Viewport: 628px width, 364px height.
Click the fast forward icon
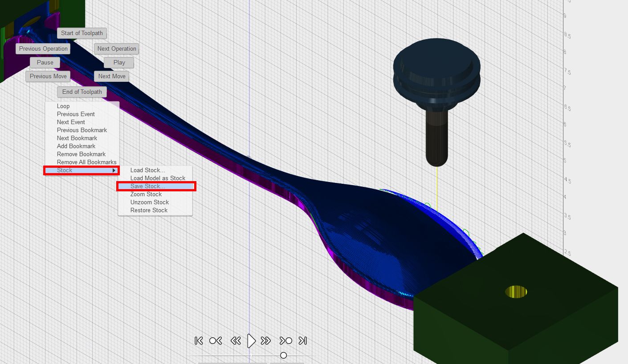tap(266, 340)
